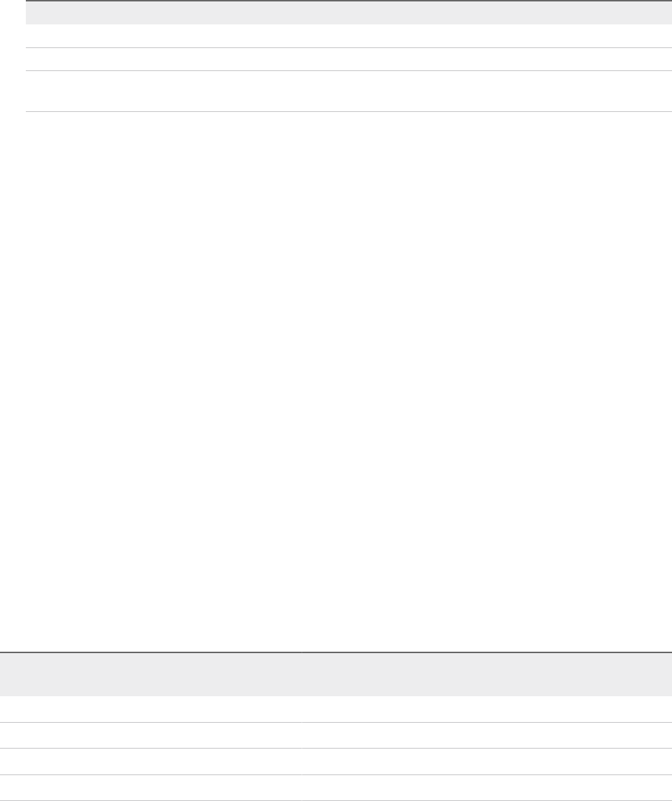Viewport: 672px width, 801px height.
Task: Click last-row right cell in bottom table
Action: (487, 787)
